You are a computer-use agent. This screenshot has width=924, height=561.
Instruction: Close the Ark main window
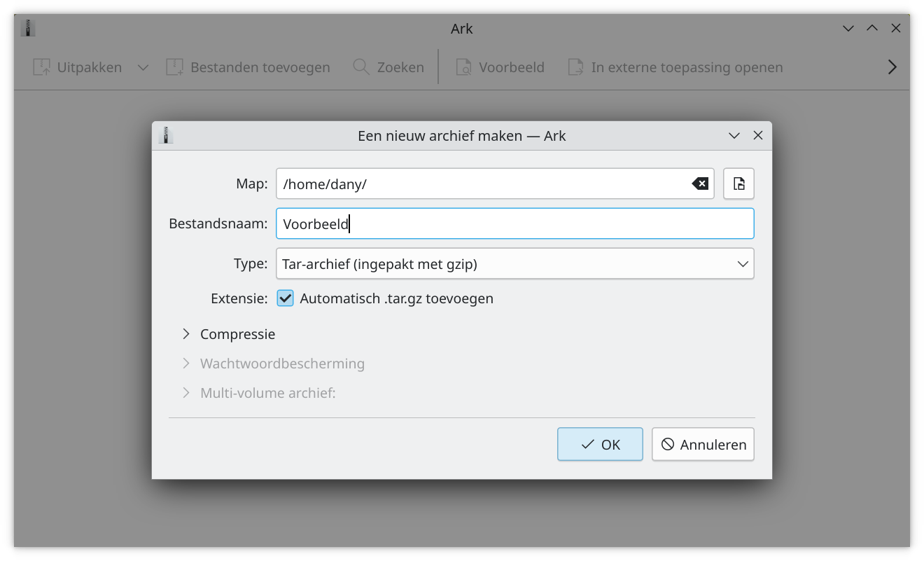pyautogui.click(x=896, y=29)
